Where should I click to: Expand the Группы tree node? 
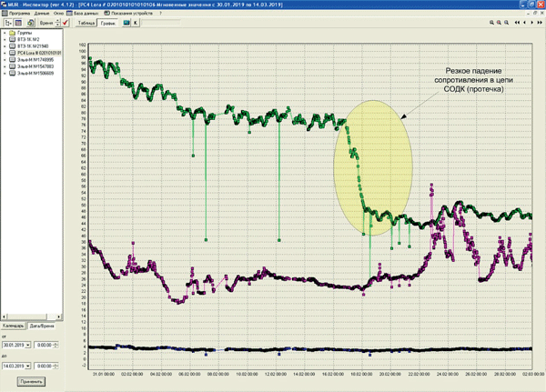pyautogui.click(x=5, y=33)
